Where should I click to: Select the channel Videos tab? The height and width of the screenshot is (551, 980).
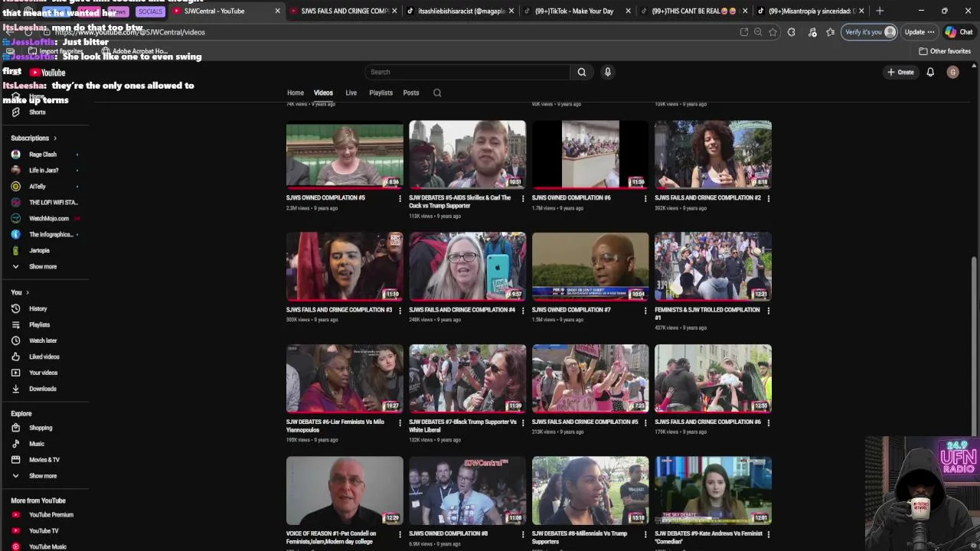[323, 93]
